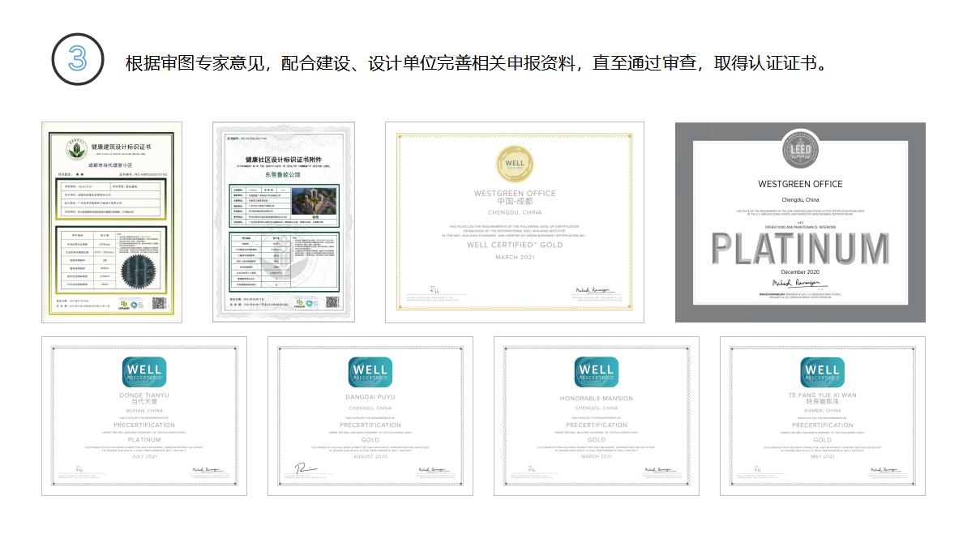Screen dimensions: 980x551
Task: Click the WELL Precertified logo on Donde Tianyu certificate
Action: coord(144,372)
